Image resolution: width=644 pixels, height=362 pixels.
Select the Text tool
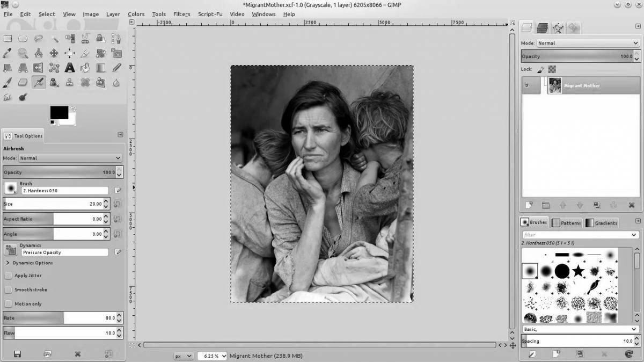pos(69,68)
